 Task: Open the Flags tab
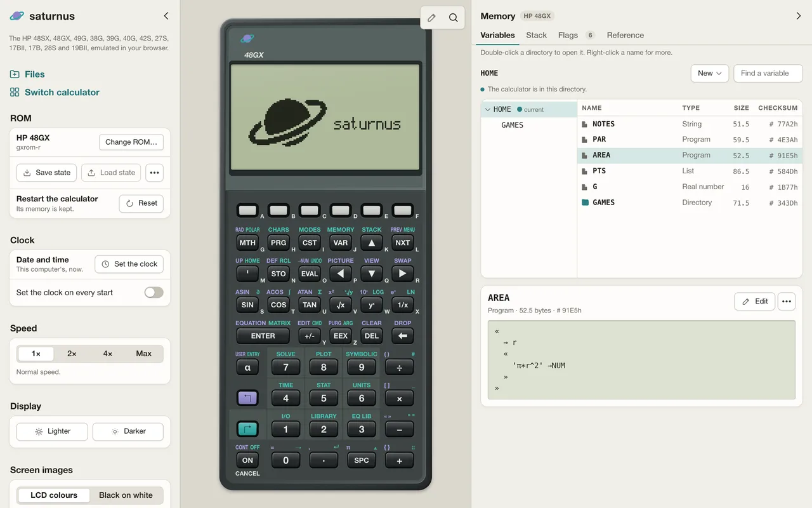click(x=576, y=36)
